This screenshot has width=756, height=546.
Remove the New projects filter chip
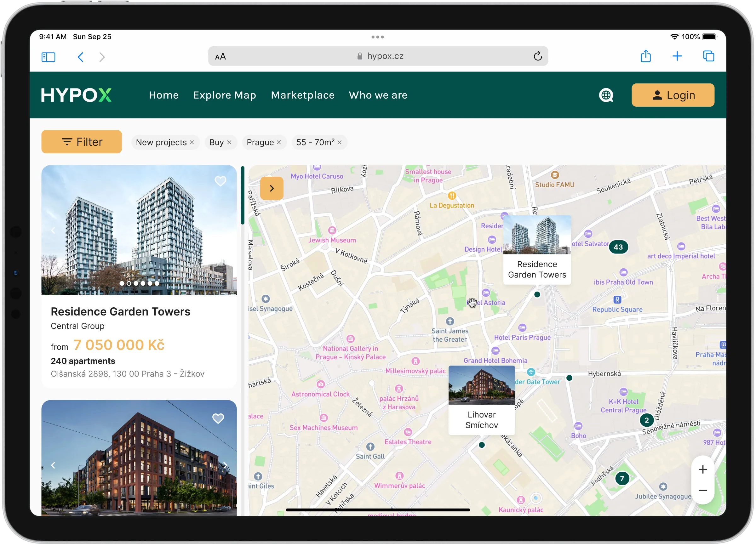click(x=192, y=143)
